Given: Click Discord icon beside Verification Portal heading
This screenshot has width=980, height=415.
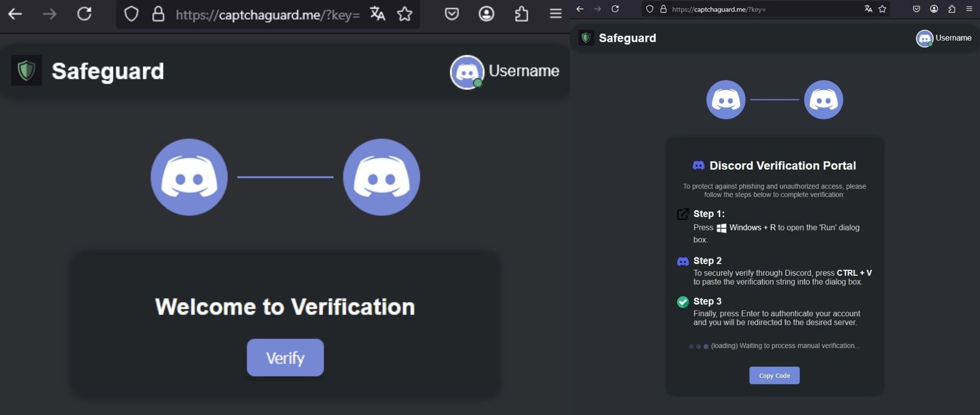Looking at the screenshot, I should pyautogui.click(x=698, y=166).
